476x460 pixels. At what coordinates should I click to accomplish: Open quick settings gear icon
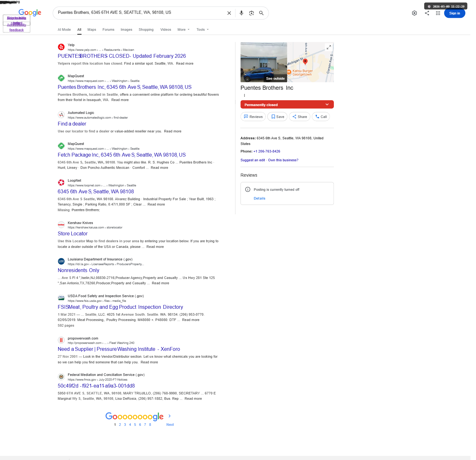[414, 13]
